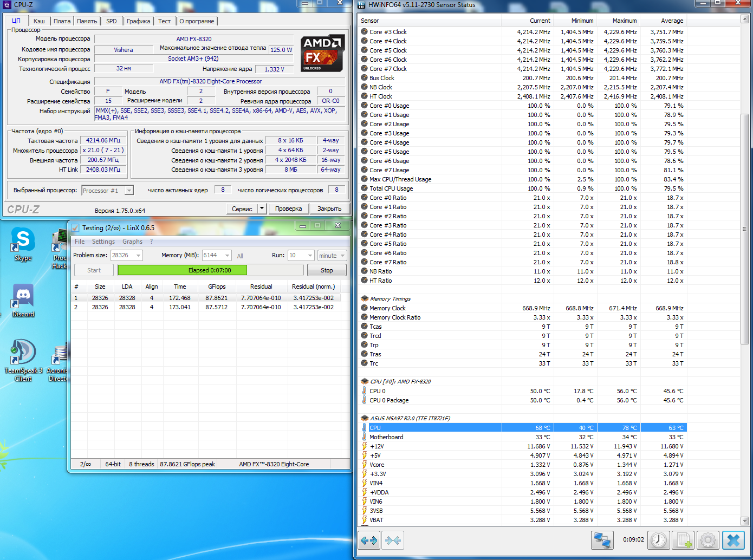Click the ASUS M5A97 R2.0 group icon
753x560 pixels.
[365, 418]
